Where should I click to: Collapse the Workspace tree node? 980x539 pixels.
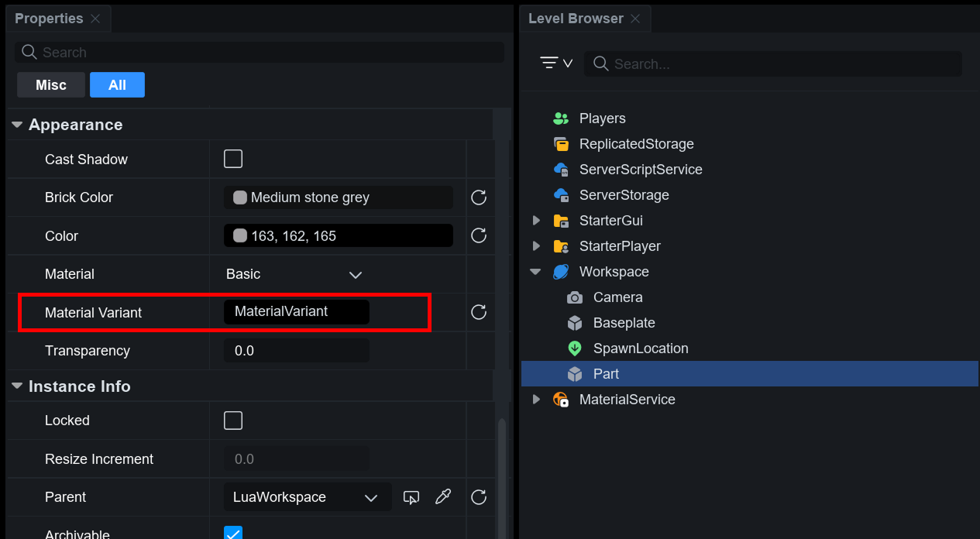[x=535, y=272]
